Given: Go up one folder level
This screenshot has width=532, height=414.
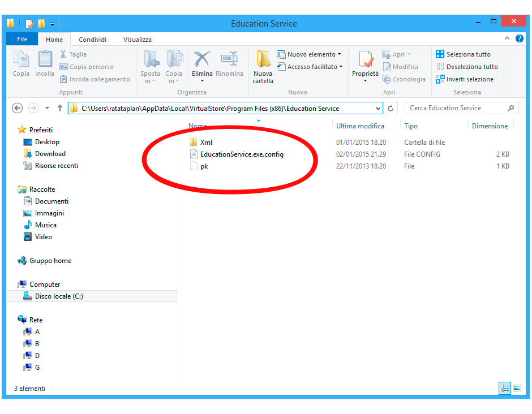Looking at the screenshot, I should (x=60, y=108).
